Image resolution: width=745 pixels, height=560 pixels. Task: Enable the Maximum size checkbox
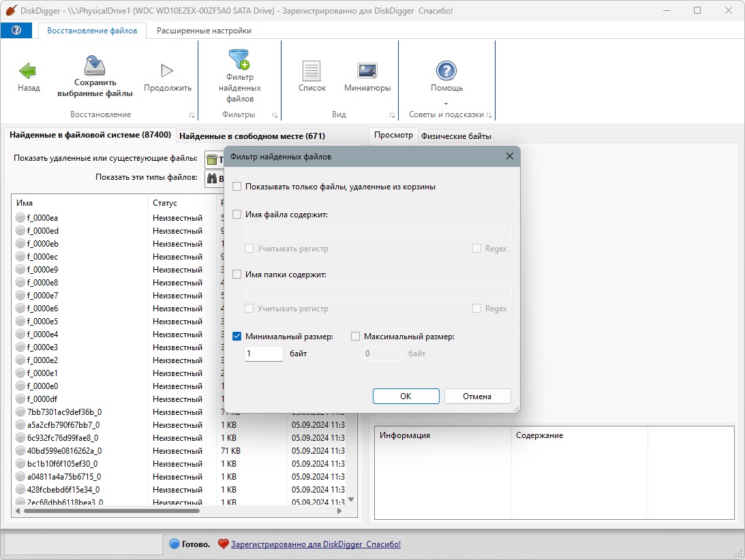pyautogui.click(x=355, y=337)
